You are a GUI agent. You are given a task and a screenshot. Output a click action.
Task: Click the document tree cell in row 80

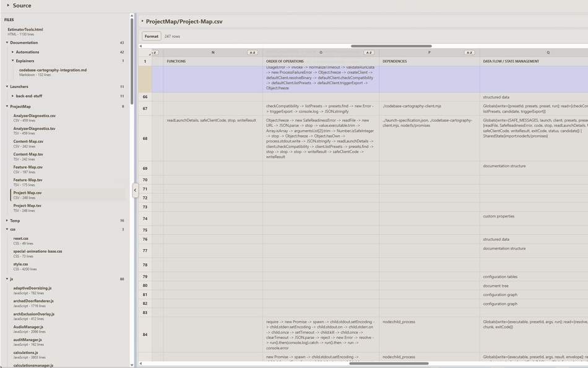534,286
